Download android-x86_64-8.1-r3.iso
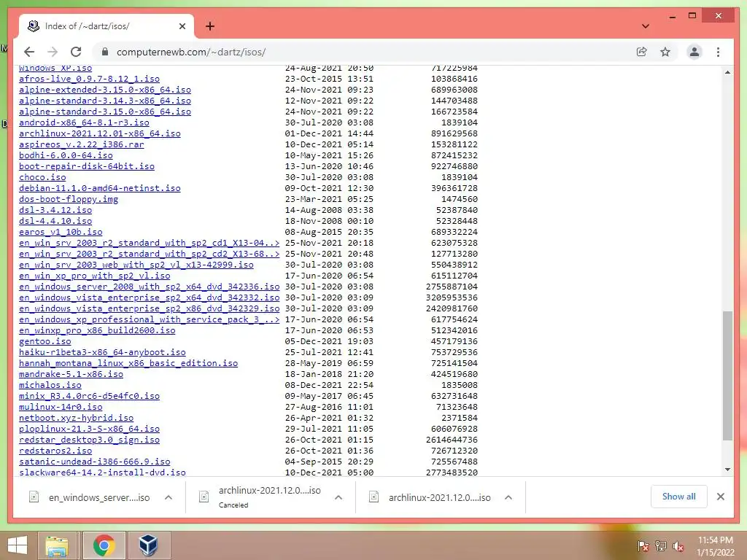Image resolution: width=747 pixels, height=560 pixels. click(84, 122)
